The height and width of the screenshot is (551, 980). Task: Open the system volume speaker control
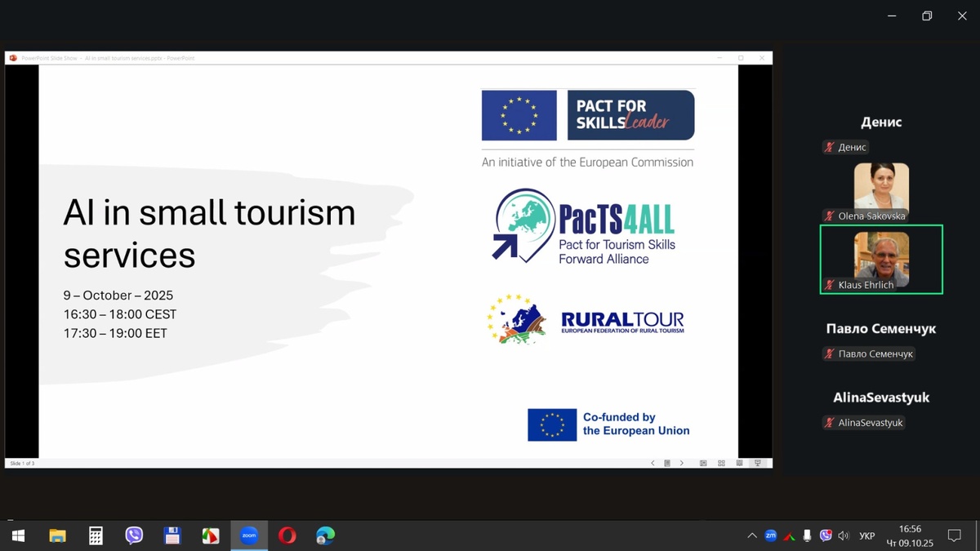pos(844,536)
